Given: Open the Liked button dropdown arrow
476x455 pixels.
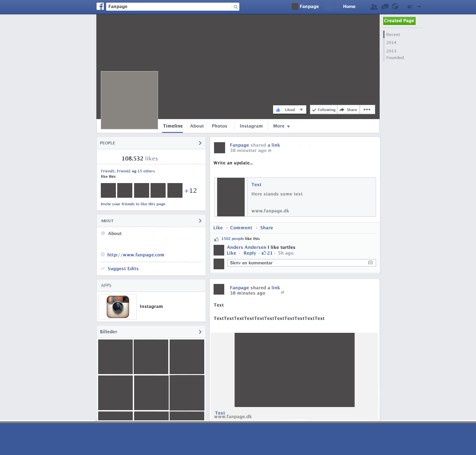Looking at the screenshot, I should pyautogui.click(x=301, y=109).
